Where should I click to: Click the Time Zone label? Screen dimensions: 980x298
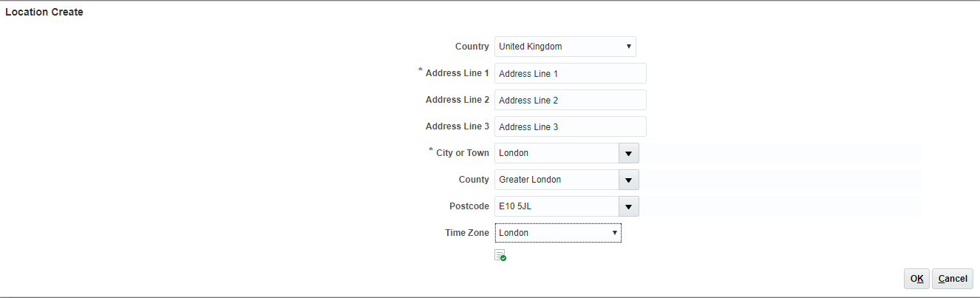466,233
